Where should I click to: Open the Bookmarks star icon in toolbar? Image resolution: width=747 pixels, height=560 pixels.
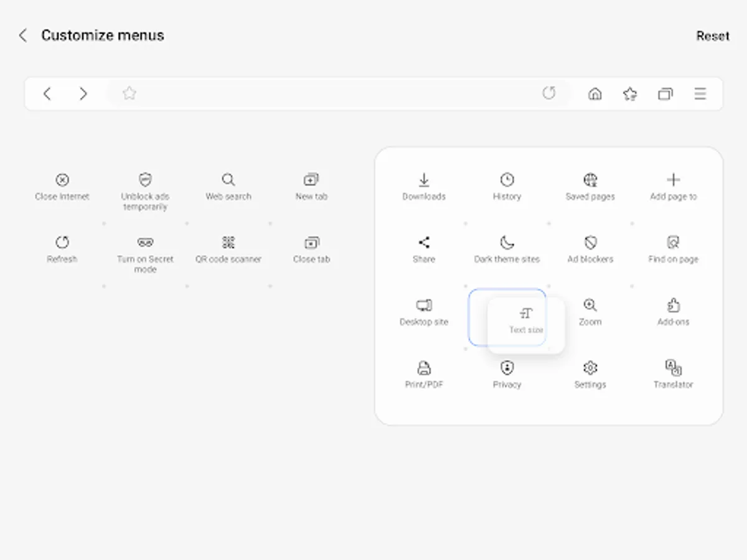click(x=630, y=94)
